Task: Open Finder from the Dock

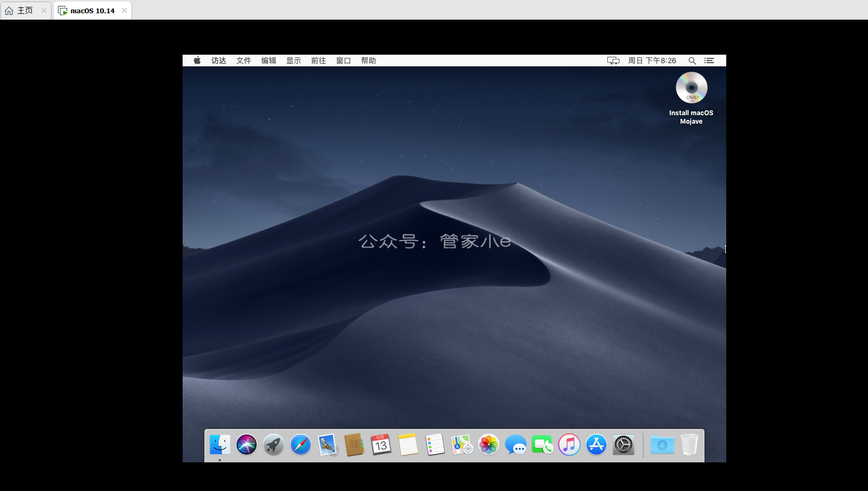Action: (x=220, y=445)
